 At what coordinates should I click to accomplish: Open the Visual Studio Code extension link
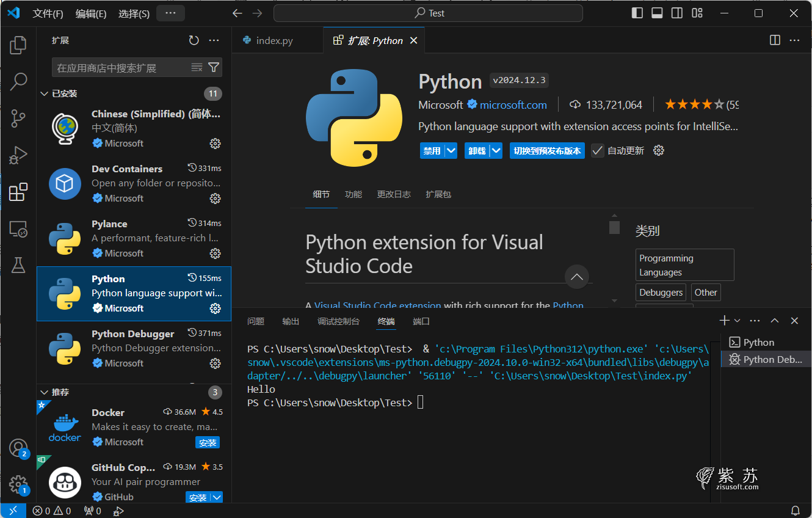[x=377, y=305]
